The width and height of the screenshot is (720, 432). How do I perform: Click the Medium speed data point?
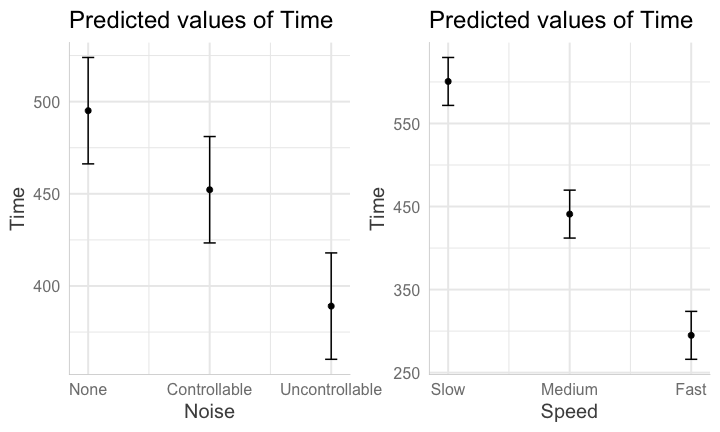point(569,214)
